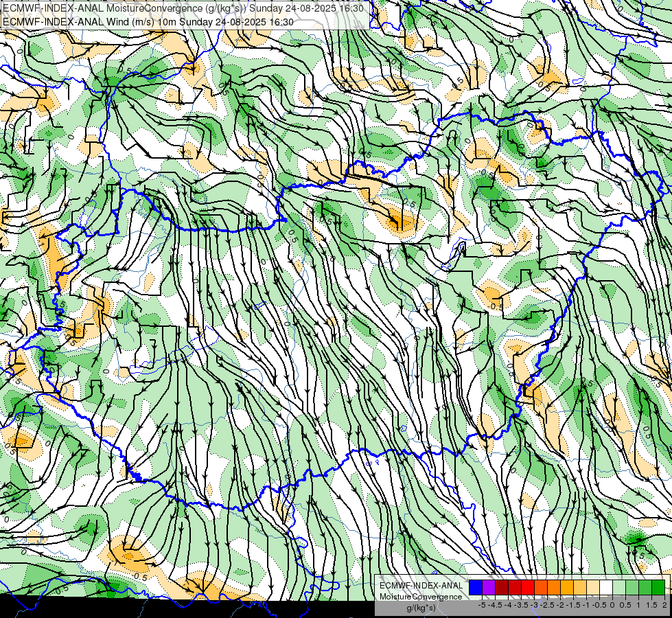
Task: Pick the legend swatch between -4 and -3.5
Action: coord(515,588)
